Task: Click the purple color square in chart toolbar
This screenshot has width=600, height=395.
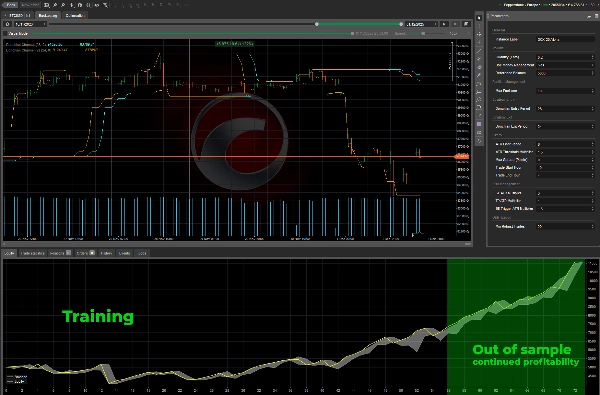Action: (x=479, y=124)
